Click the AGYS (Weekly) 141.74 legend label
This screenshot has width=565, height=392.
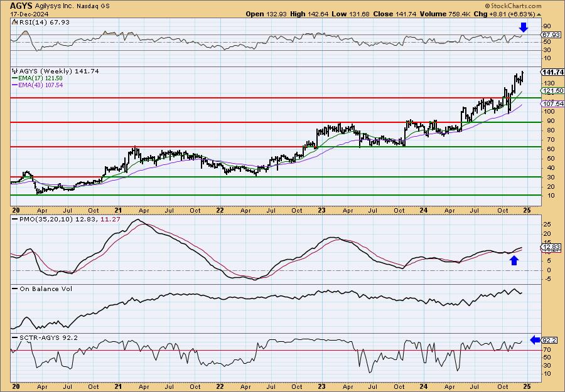click(59, 71)
